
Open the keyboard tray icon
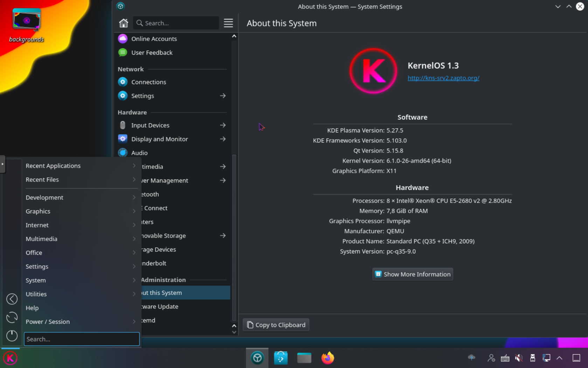pyautogui.click(x=505, y=358)
